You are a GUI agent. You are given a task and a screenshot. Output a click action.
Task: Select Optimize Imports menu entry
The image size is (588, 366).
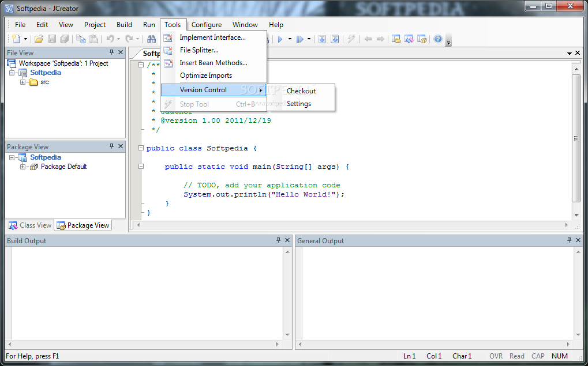pos(214,76)
